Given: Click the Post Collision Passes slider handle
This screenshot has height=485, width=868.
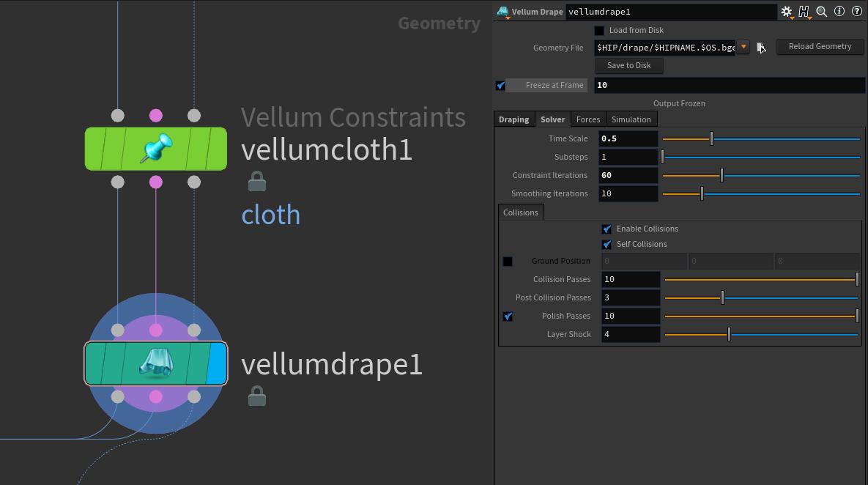Looking at the screenshot, I should [722, 298].
